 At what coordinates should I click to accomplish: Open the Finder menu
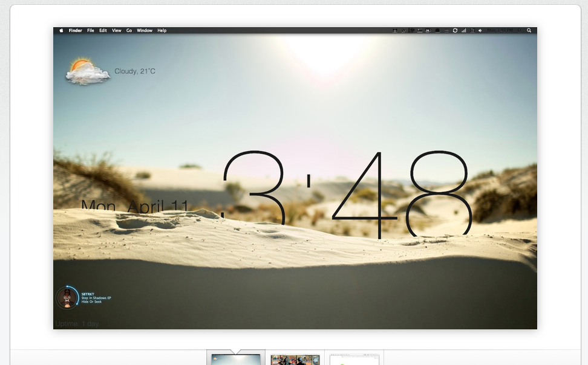click(x=76, y=31)
